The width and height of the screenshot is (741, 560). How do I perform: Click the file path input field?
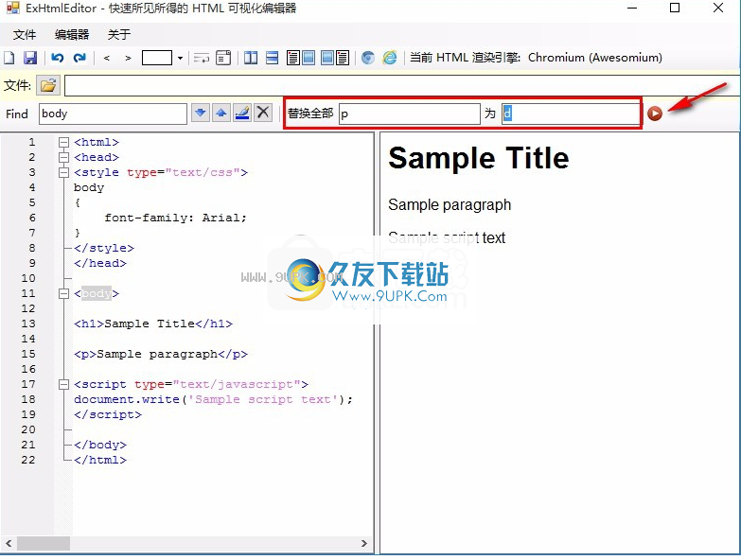tap(402, 85)
